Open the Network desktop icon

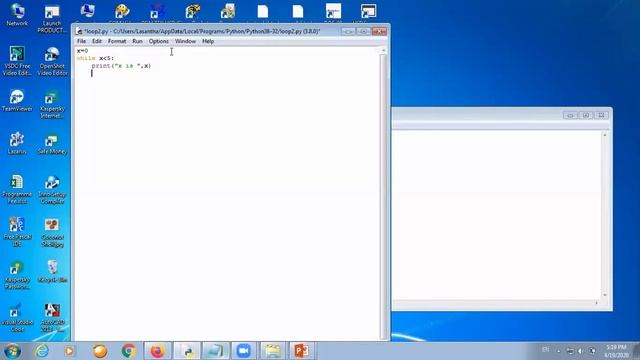(17, 15)
